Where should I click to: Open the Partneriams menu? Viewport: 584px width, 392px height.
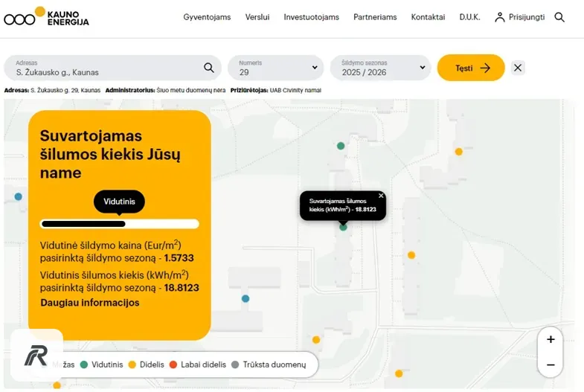point(375,17)
